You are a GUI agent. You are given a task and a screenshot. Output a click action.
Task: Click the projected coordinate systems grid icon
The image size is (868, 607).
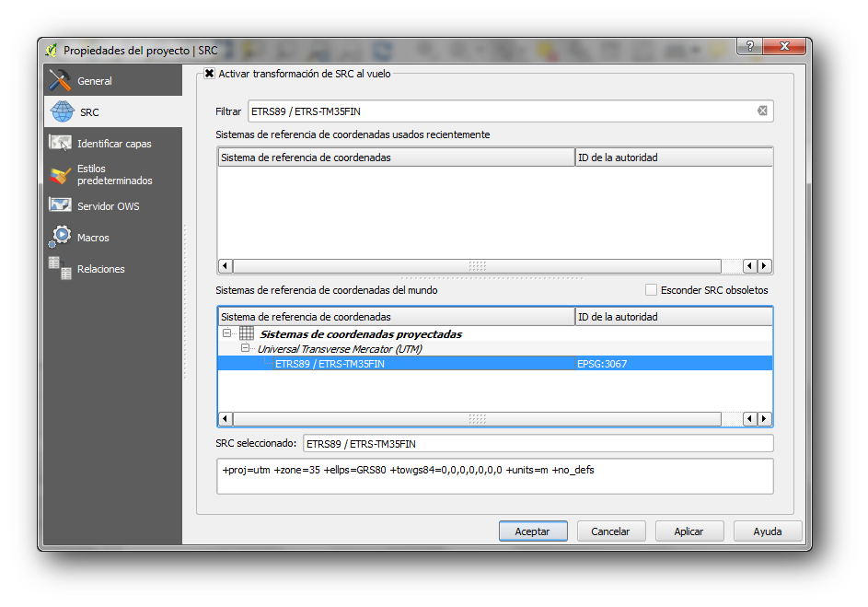click(x=247, y=333)
